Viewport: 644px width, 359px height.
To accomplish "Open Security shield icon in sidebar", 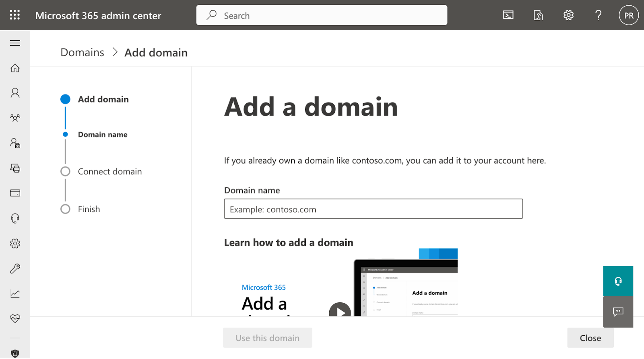I will tap(15, 353).
